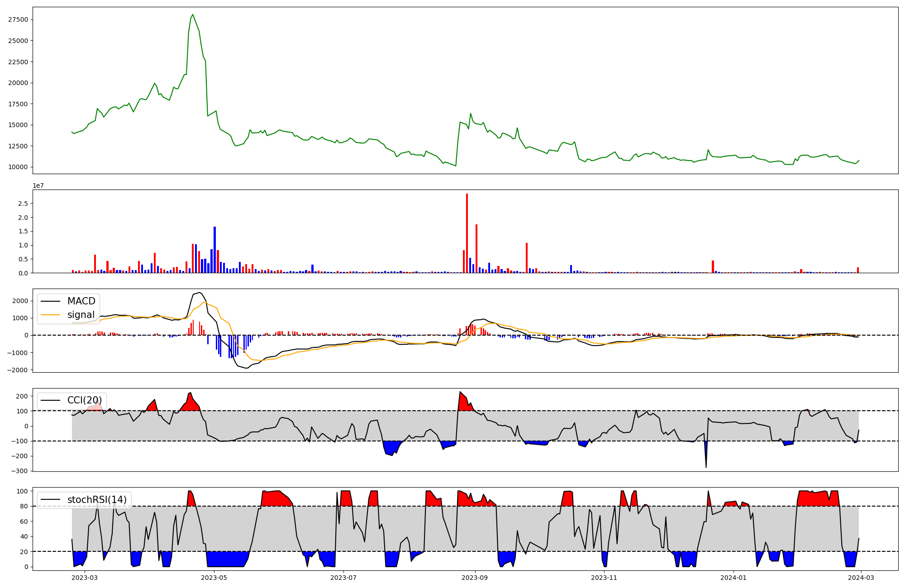905x588 pixels.
Task: Click the 2023-11 x-axis date label
Action: (605, 578)
